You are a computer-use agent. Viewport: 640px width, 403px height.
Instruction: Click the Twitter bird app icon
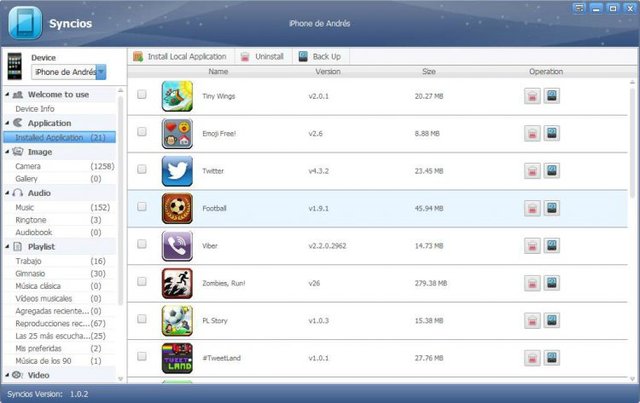(177, 171)
